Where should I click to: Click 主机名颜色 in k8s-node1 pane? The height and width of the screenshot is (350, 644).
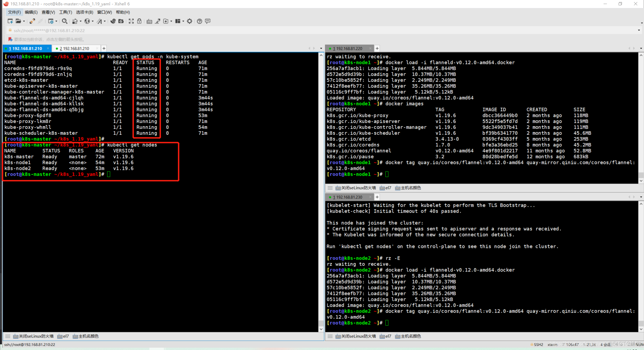point(408,188)
